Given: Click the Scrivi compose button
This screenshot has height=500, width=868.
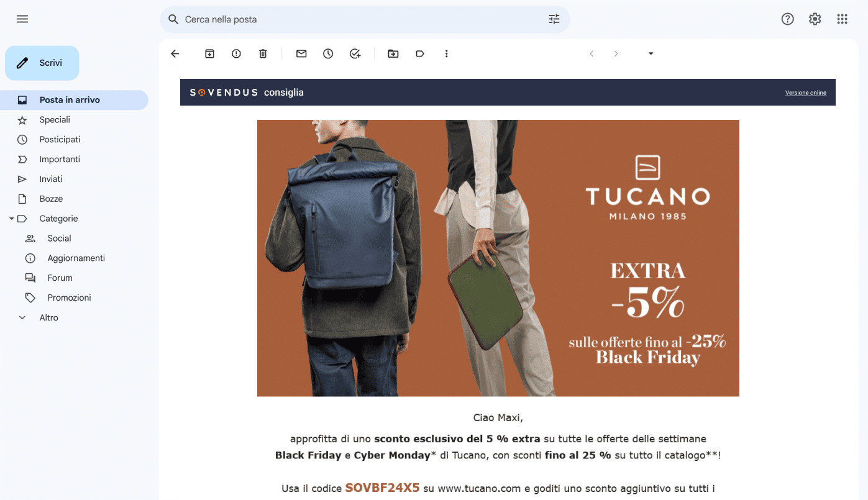Looking at the screenshot, I should [x=42, y=63].
